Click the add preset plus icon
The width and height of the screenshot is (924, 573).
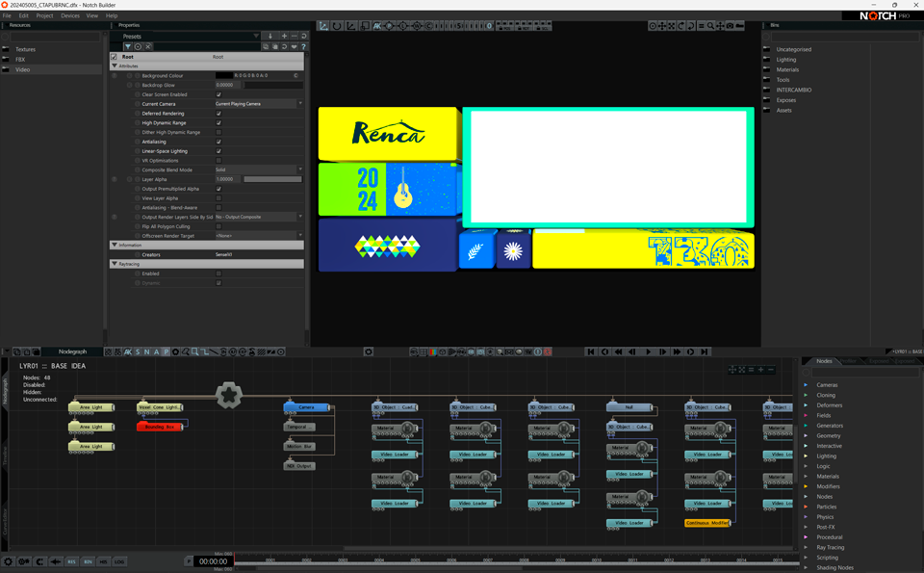284,36
